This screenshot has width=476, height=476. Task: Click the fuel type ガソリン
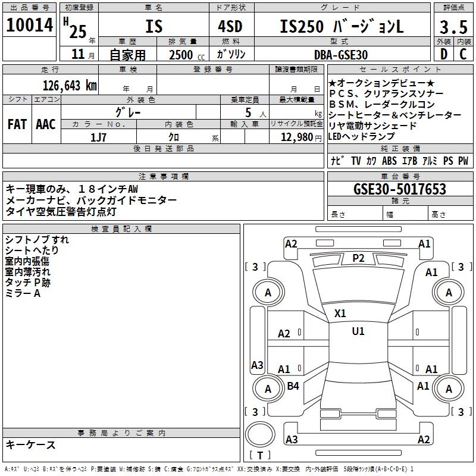[231, 54]
